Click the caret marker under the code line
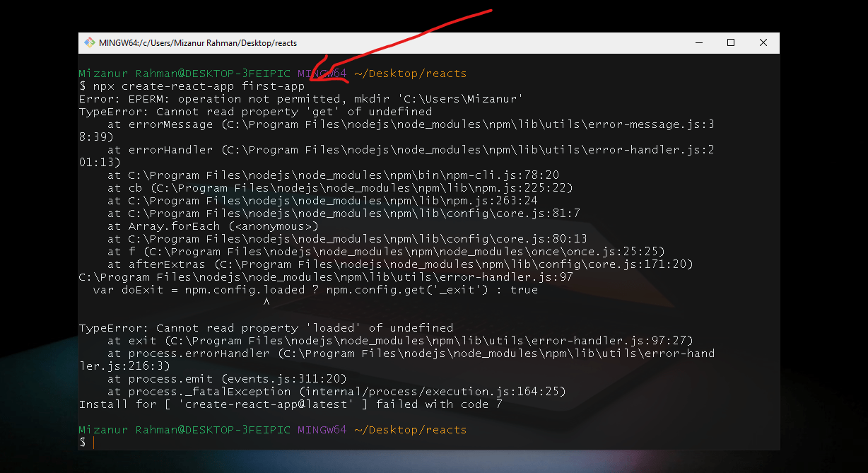This screenshot has width=868, height=473. (266, 302)
